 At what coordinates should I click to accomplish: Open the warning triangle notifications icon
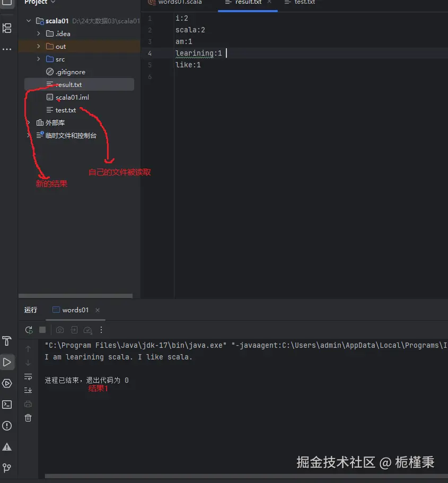(x=7, y=447)
